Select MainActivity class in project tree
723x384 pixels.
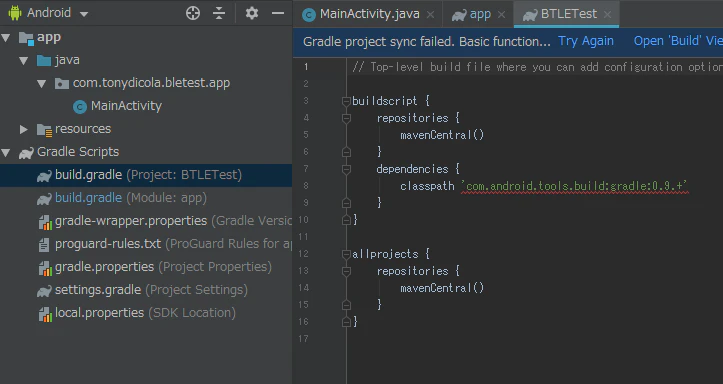tap(126, 106)
